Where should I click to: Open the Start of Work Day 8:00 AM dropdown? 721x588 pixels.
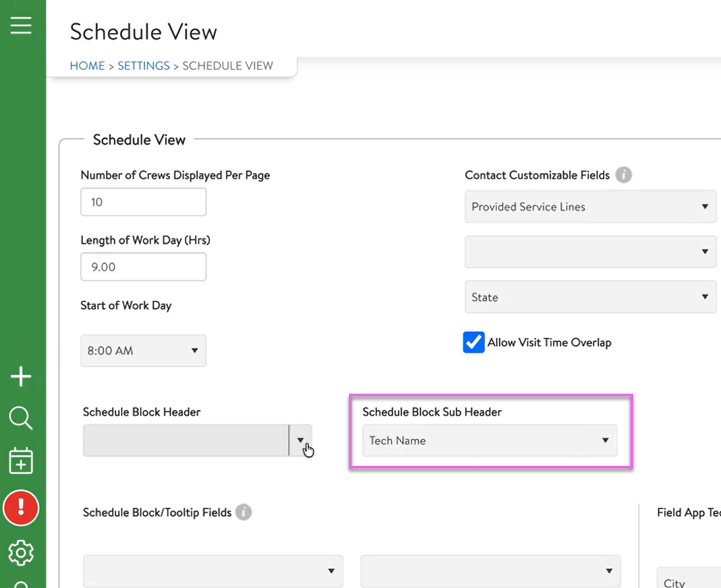point(143,350)
